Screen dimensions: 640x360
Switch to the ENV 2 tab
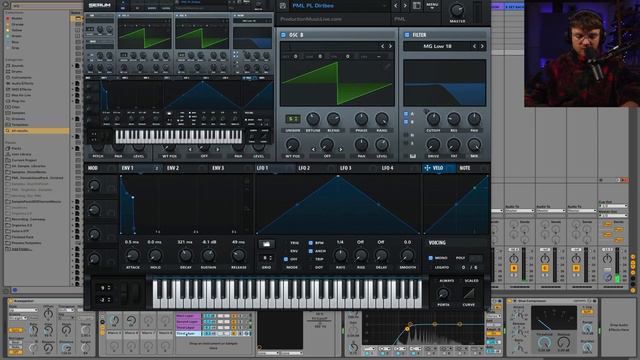point(173,168)
